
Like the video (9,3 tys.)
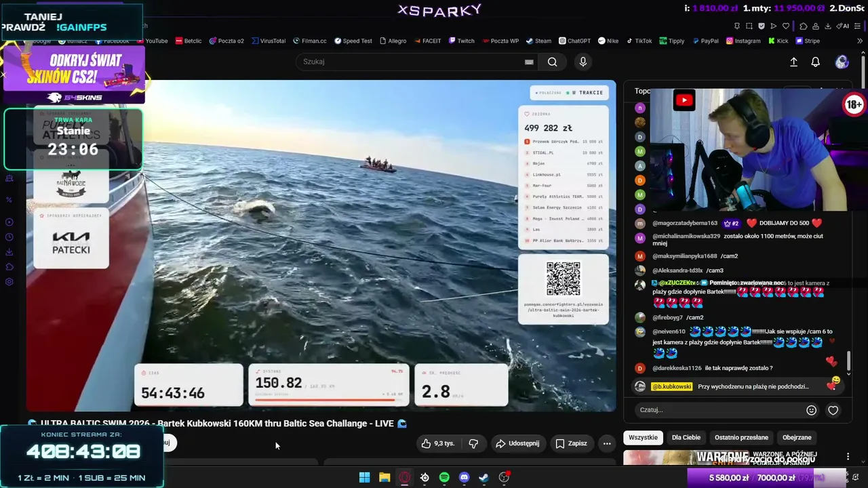click(x=438, y=443)
